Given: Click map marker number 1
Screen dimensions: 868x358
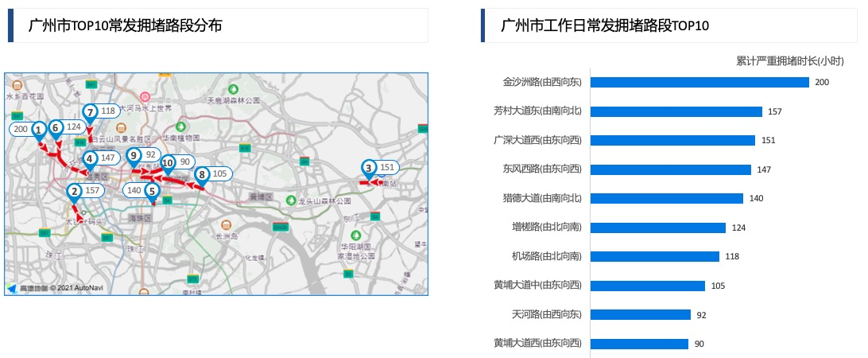Looking at the screenshot, I should 37,130.
